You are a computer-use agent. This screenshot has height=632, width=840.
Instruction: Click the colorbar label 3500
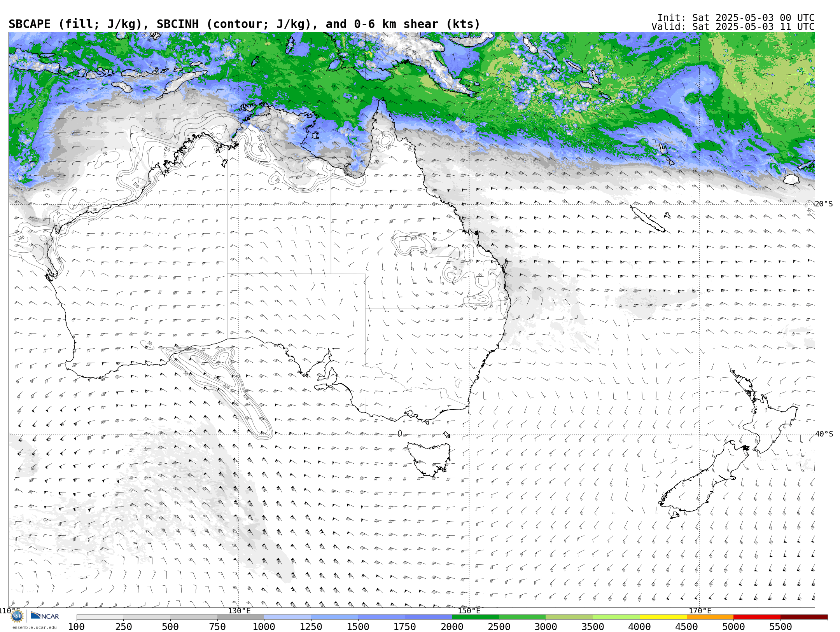tap(593, 627)
